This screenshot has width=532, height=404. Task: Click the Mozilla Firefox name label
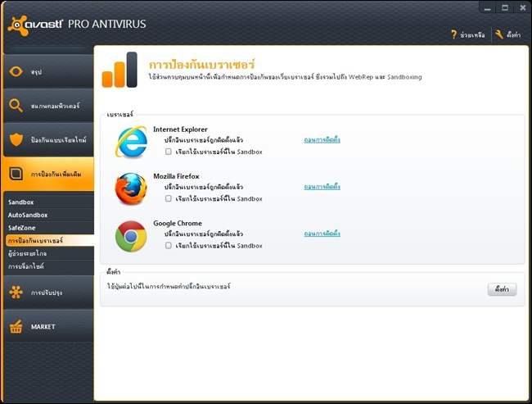point(176,176)
